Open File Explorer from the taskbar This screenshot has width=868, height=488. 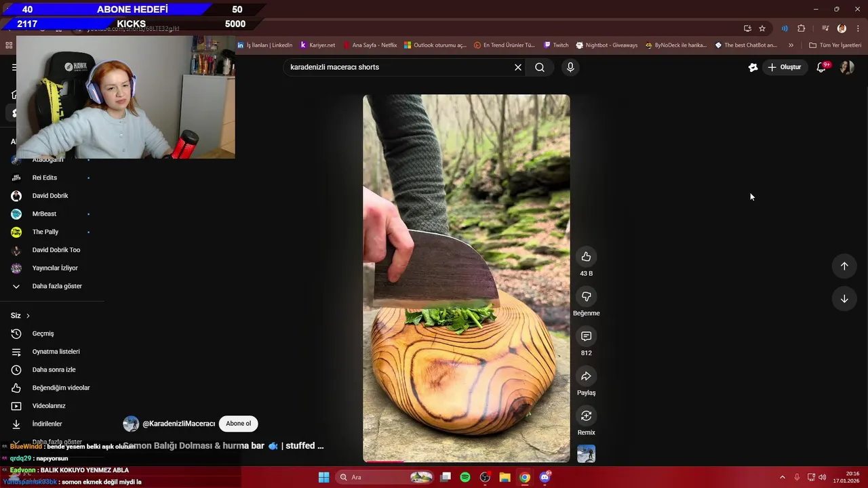(x=505, y=477)
